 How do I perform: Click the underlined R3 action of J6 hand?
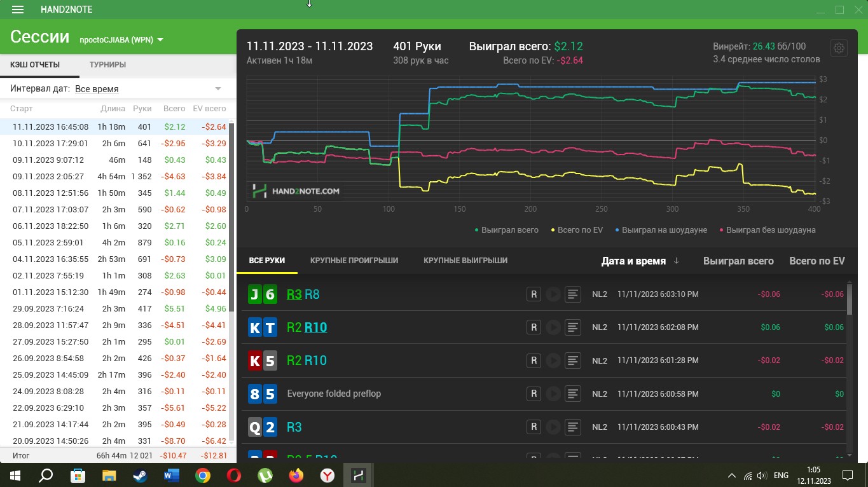click(294, 294)
